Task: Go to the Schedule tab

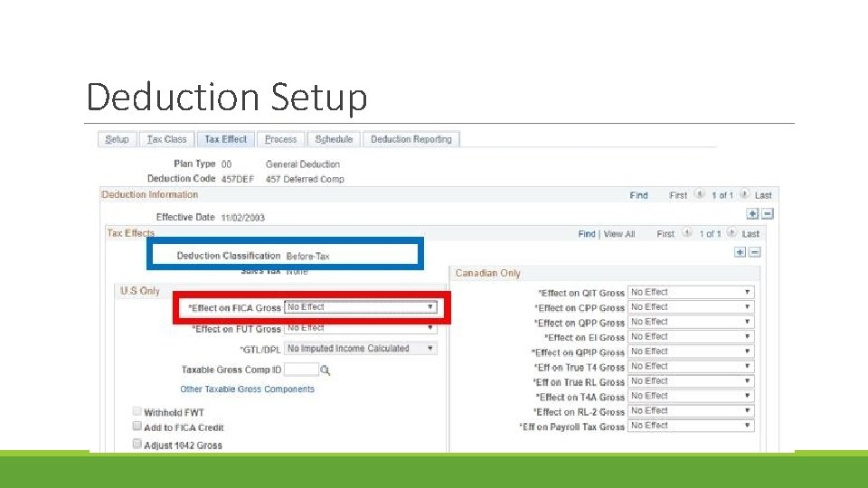Action: tap(334, 139)
